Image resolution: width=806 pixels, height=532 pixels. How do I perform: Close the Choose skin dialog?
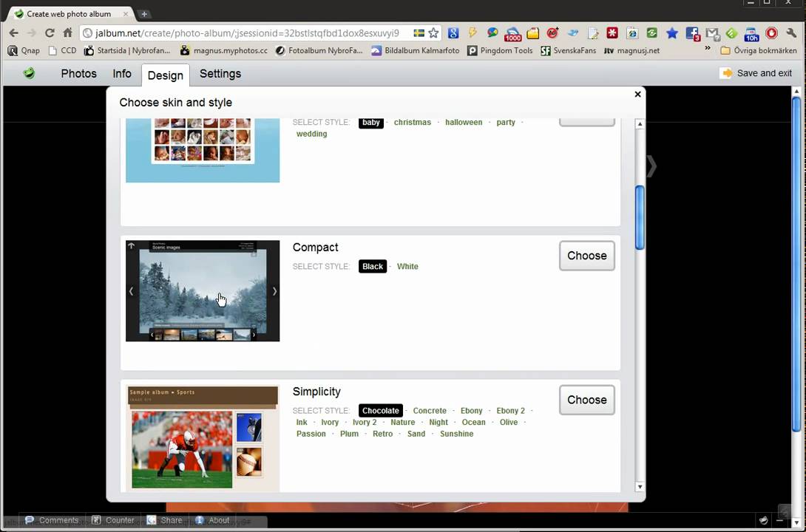(637, 94)
